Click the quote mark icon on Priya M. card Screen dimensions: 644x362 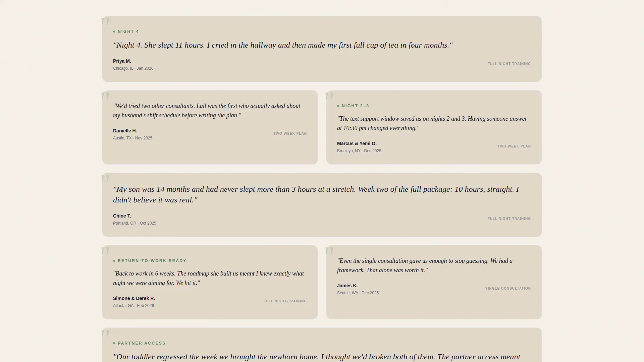point(105,22)
